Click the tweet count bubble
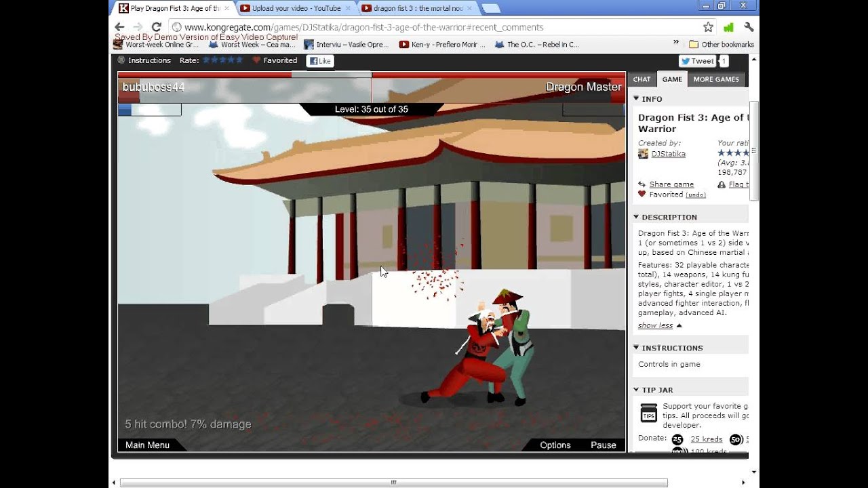 724,61
